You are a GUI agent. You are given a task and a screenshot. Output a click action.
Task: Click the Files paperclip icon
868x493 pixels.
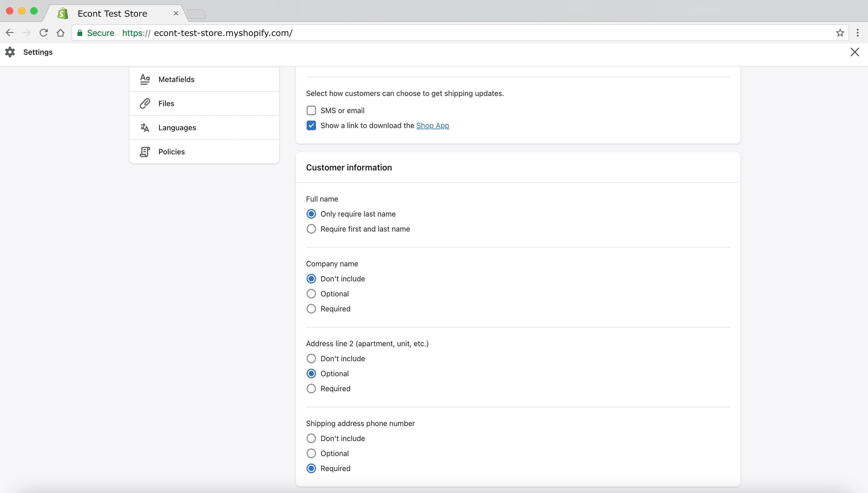pyautogui.click(x=145, y=103)
